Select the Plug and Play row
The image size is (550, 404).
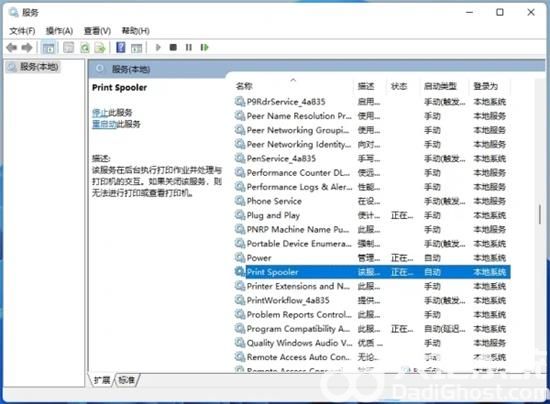click(372, 215)
